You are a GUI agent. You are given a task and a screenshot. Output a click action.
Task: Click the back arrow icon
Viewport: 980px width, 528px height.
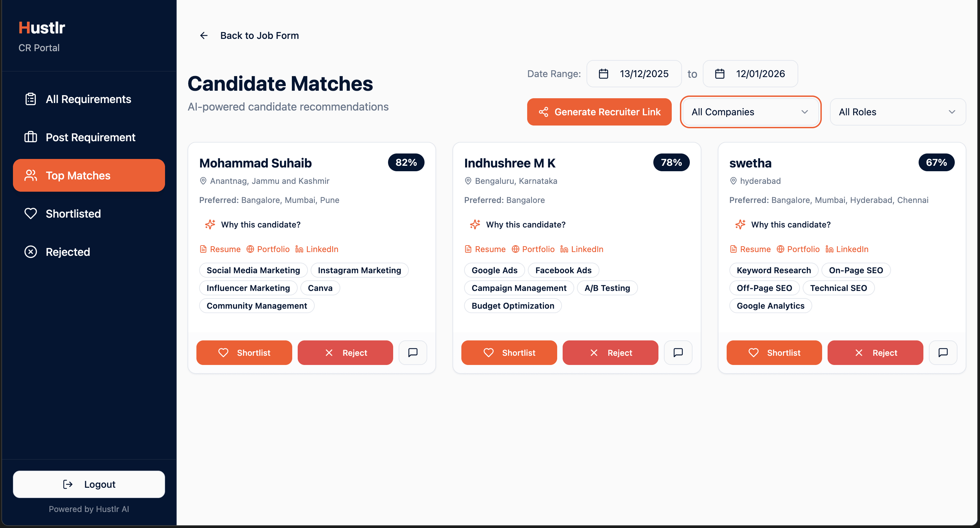coord(204,36)
